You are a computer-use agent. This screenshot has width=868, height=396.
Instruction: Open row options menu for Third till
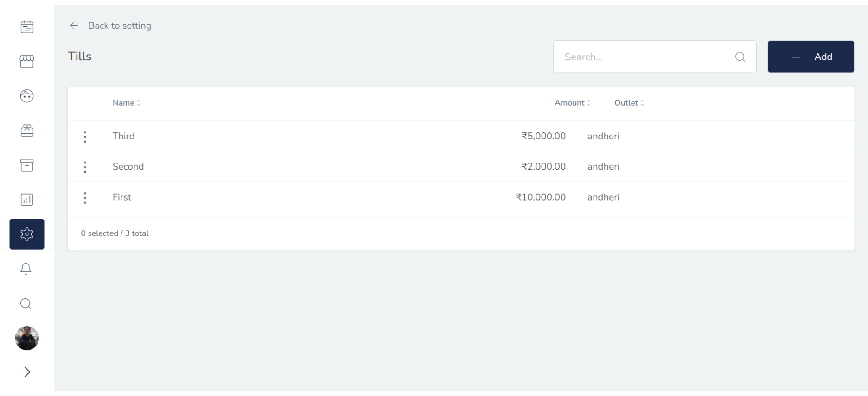(85, 137)
